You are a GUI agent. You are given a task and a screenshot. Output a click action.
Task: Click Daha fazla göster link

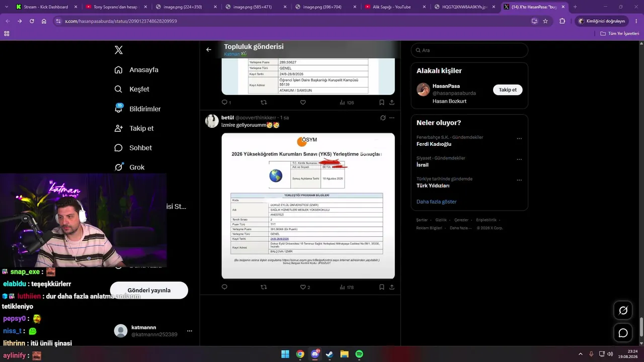pos(437,202)
